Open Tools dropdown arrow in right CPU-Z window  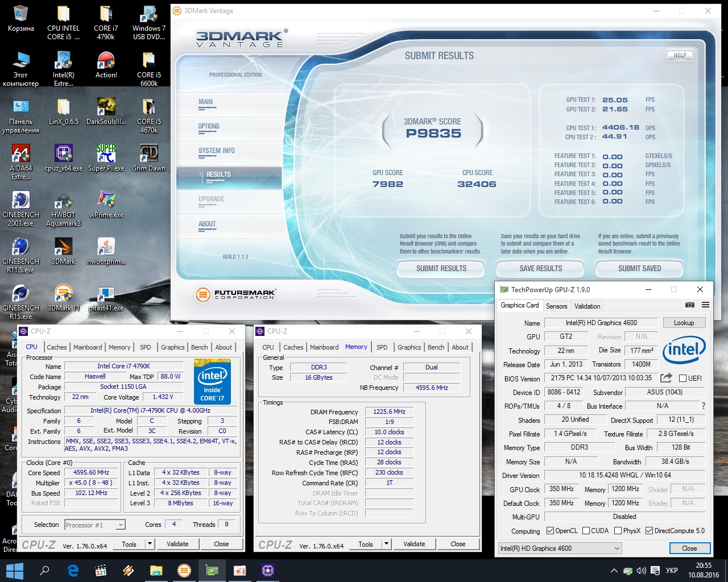(386, 544)
